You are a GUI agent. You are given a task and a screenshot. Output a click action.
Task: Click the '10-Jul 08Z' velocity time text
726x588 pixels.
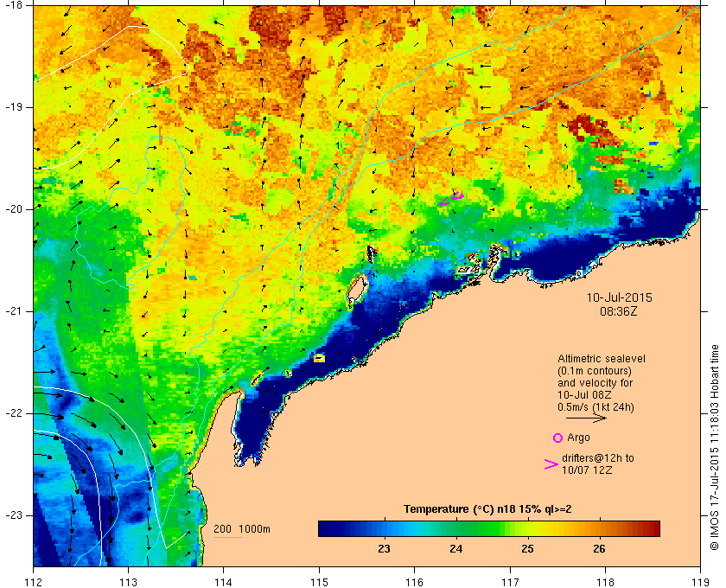coord(584,395)
